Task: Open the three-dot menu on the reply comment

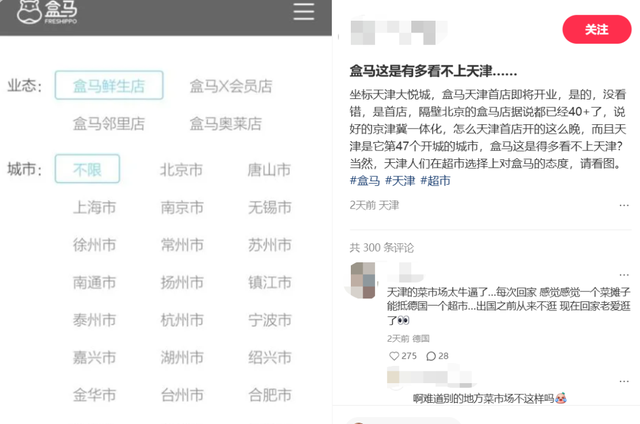Action: pos(624,381)
